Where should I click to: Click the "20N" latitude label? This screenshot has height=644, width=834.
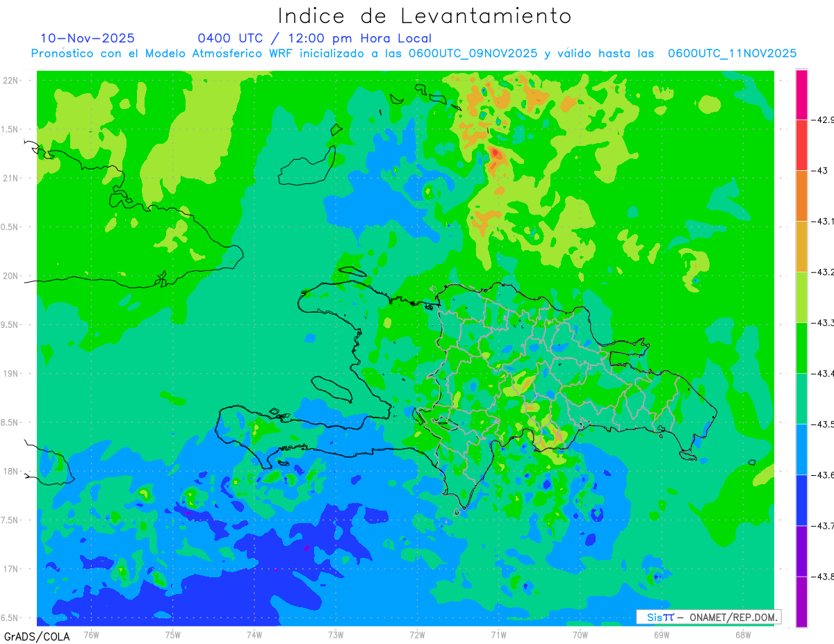click(x=10, y=276)
